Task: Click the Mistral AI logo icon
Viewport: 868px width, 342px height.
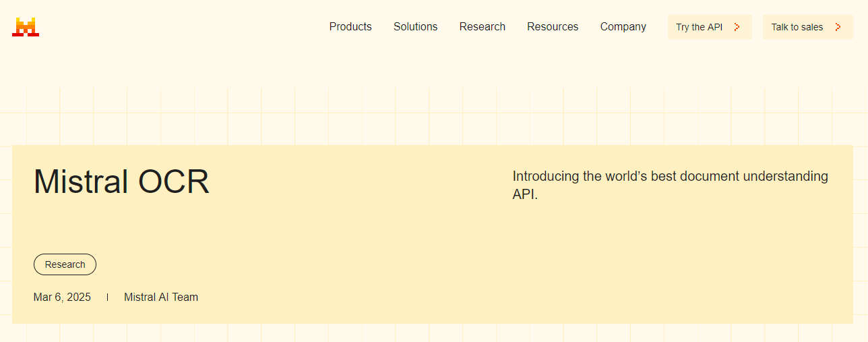Action: pos(26,27)
